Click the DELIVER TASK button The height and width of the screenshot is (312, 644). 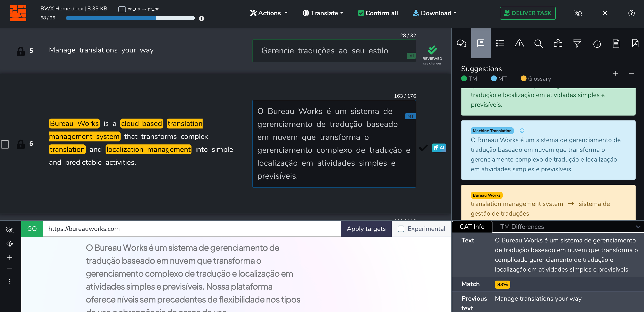(528, 13)
